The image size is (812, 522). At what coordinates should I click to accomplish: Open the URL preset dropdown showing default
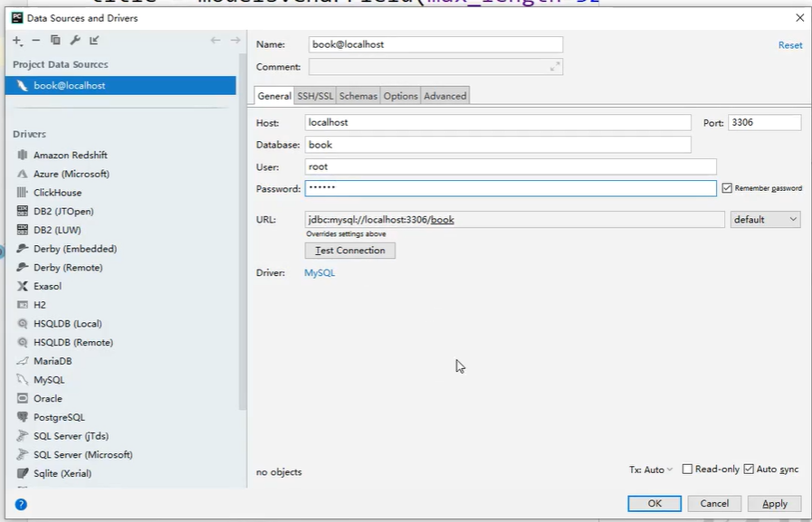point(765,219)
